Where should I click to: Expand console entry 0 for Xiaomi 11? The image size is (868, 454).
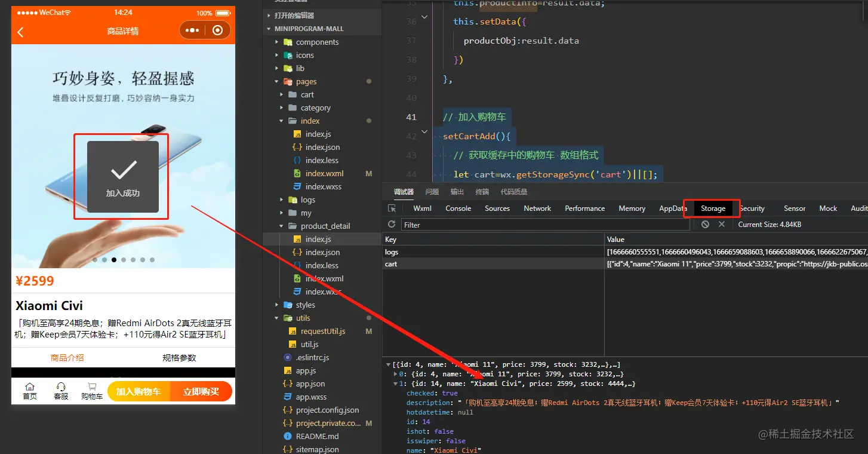pyautogui.click(x=396, y=374)
